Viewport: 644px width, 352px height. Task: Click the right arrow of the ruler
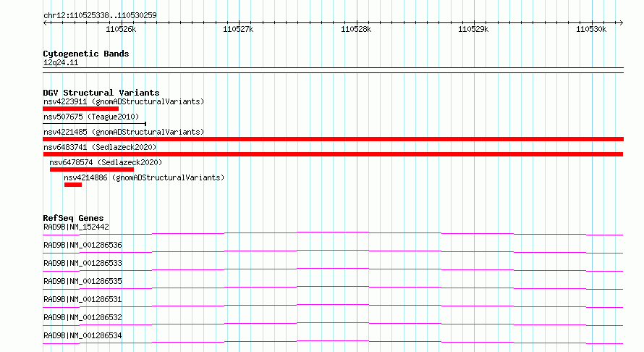point(621,22)
